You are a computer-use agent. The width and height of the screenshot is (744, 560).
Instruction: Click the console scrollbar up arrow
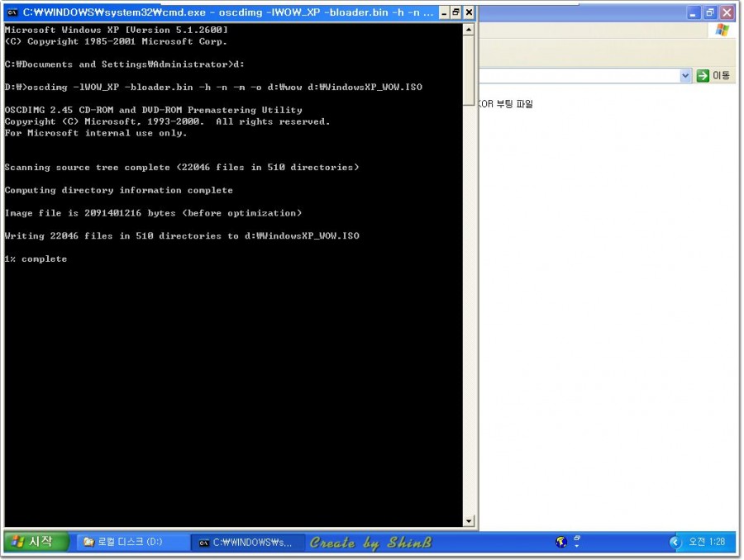click(469, 30)
